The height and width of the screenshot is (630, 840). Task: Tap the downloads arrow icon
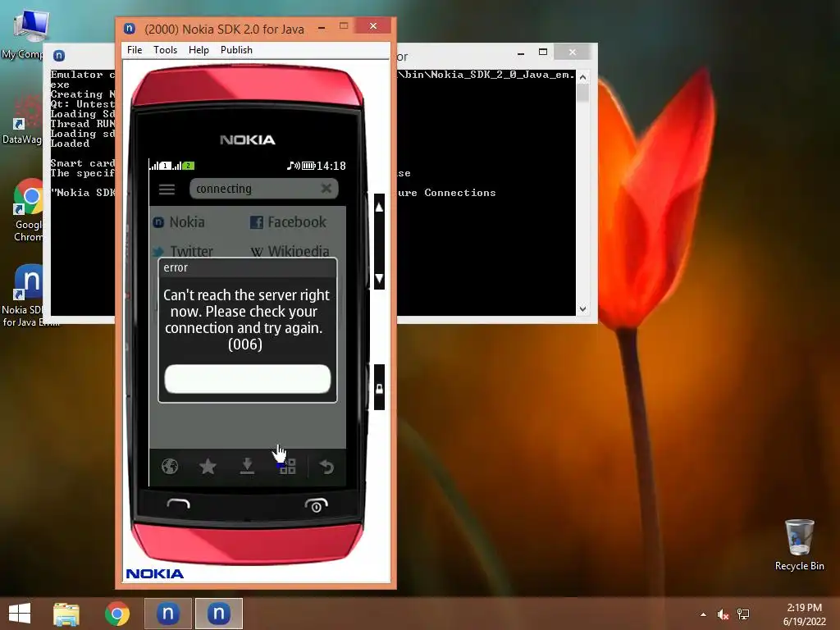click(247, 467)
